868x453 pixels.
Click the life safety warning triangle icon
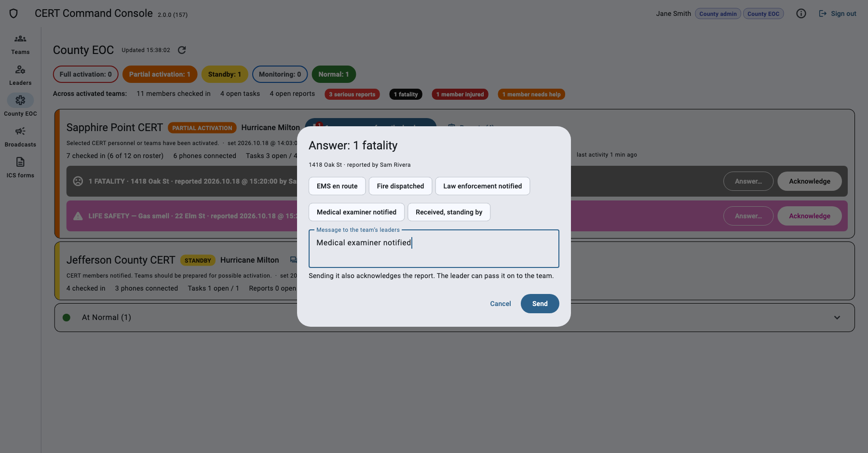78,216
